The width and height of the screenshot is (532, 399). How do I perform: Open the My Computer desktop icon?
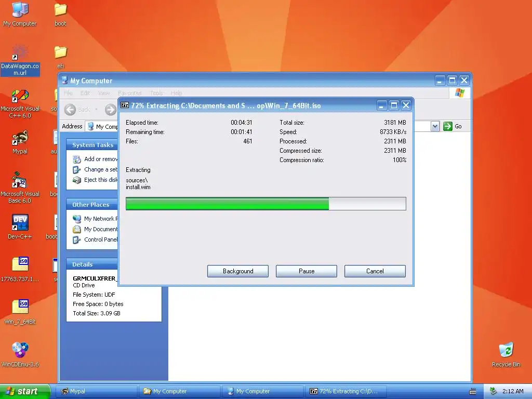pyautogui.click(x=20, y=14)
